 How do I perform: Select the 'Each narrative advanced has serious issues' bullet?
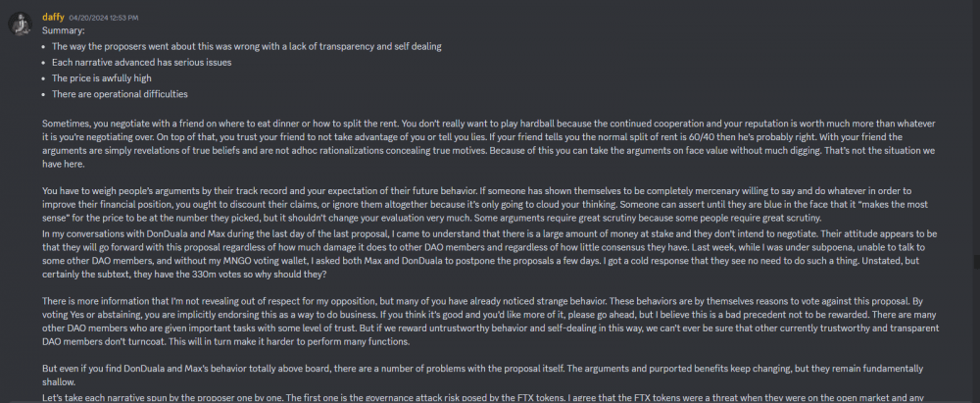[x=141, y=63]
